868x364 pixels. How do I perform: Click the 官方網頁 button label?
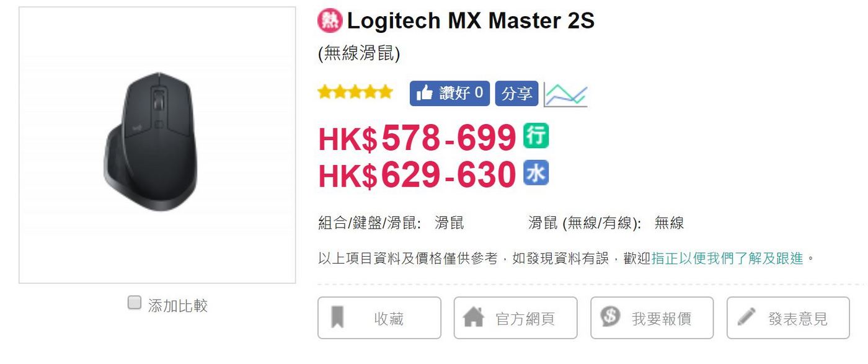(525, 319)
